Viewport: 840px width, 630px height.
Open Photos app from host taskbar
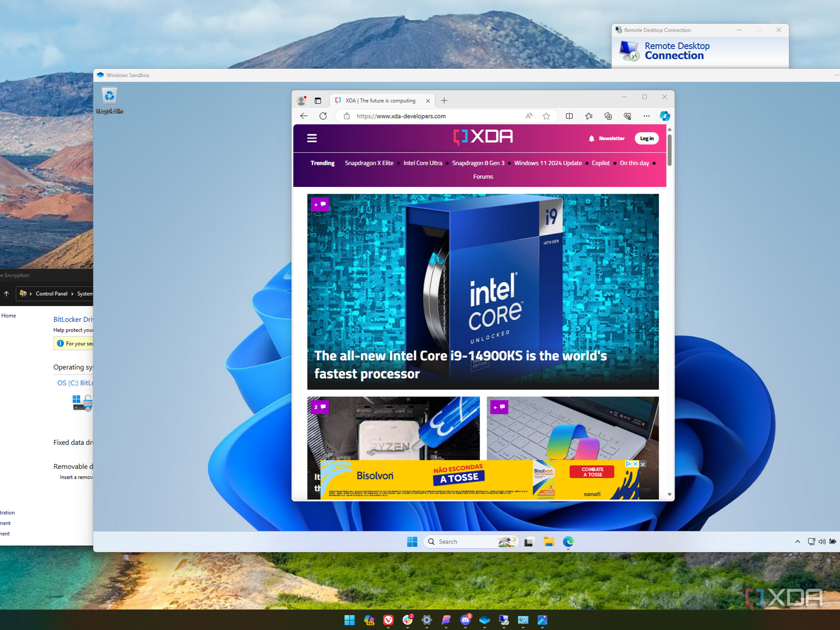(x=542, y=620)
